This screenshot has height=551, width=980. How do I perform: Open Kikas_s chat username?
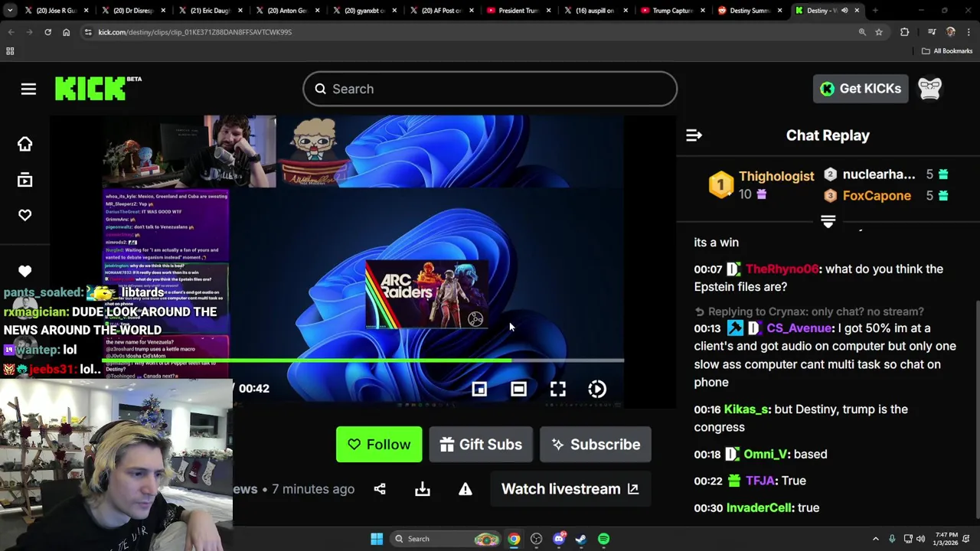click(x=746, y=409)
